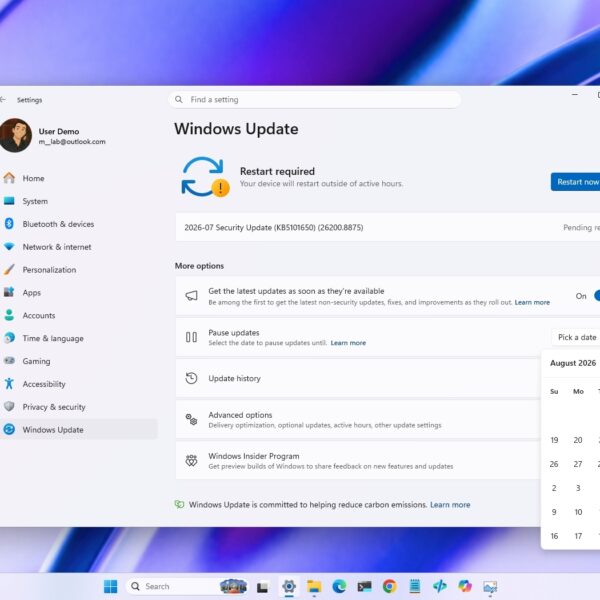Image resolution: width=600 pixels, height=600 pixels.
Task: Click the Advanced options gears icon
Action: (191, 420)
